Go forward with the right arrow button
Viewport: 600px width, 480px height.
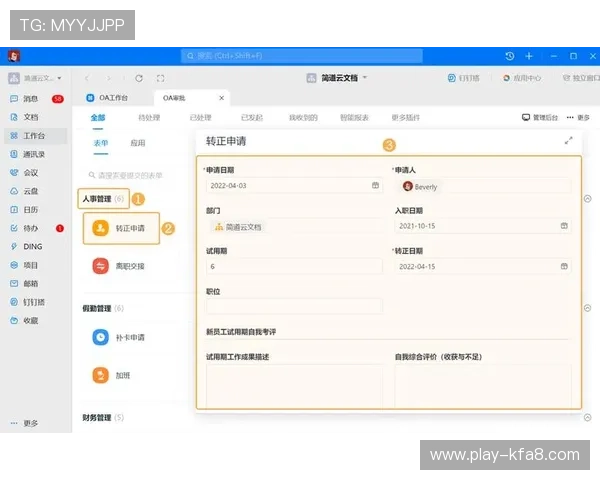(x=109, y=78)
